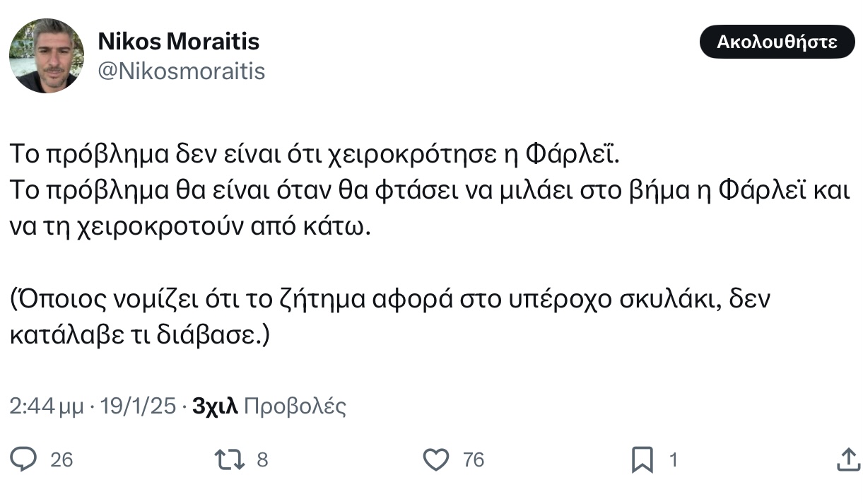Click the 19/1/25 post date
The image size is (863, 504).
[138, 406]
